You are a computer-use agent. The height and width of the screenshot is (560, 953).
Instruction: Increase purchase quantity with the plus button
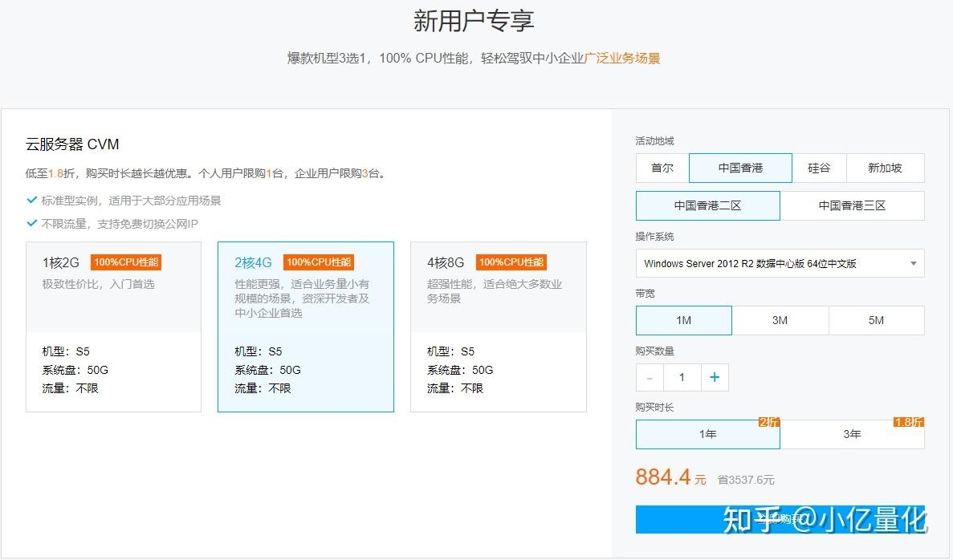(x=714, y=377)
